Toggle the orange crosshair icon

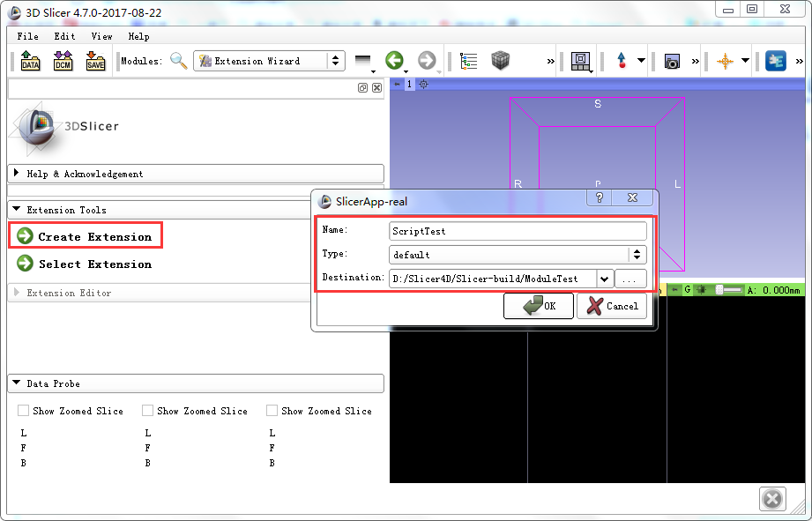pyautogui.click(x=725, y=61)
